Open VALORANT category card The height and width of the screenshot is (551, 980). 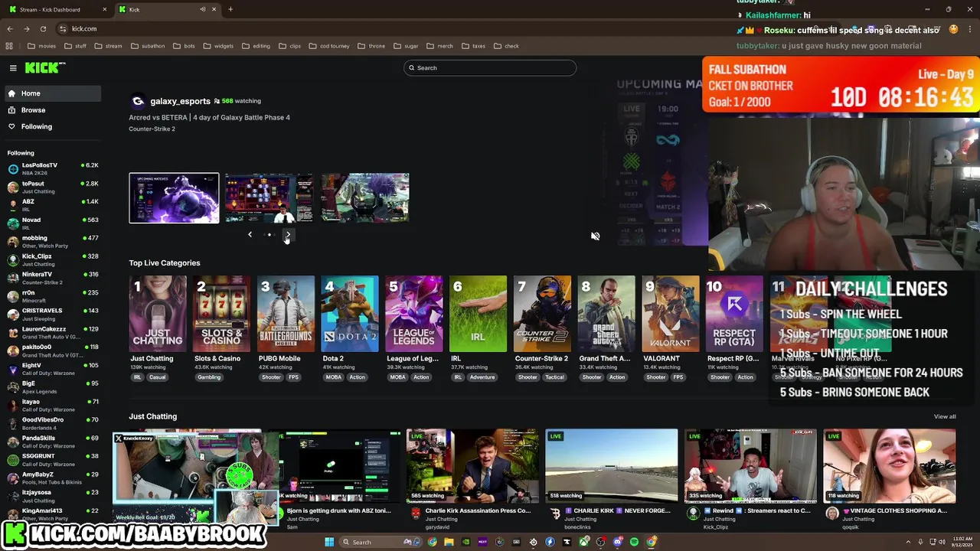671,314
